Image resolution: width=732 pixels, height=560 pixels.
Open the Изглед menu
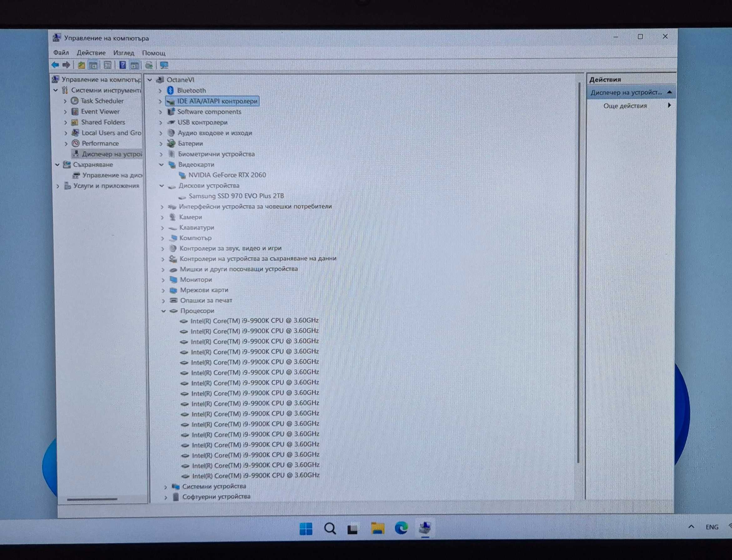coord(124,53)
